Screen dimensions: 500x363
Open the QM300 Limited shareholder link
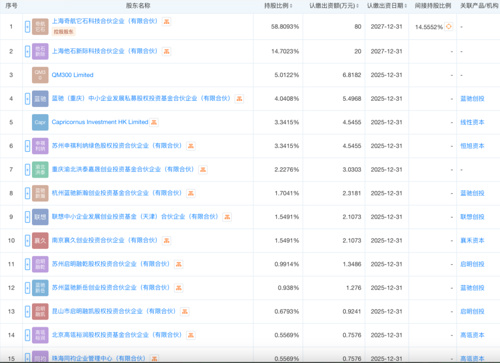(x=72, y=75)
